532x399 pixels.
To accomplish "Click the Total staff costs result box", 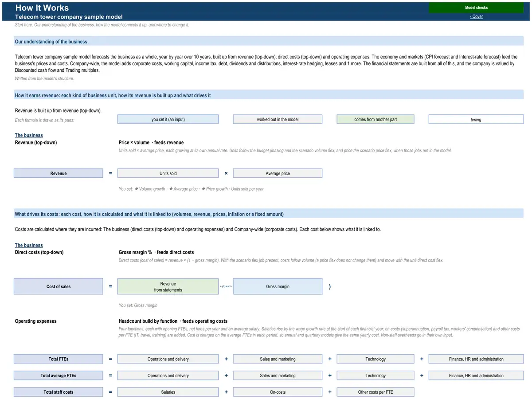I will click(58, 392).
